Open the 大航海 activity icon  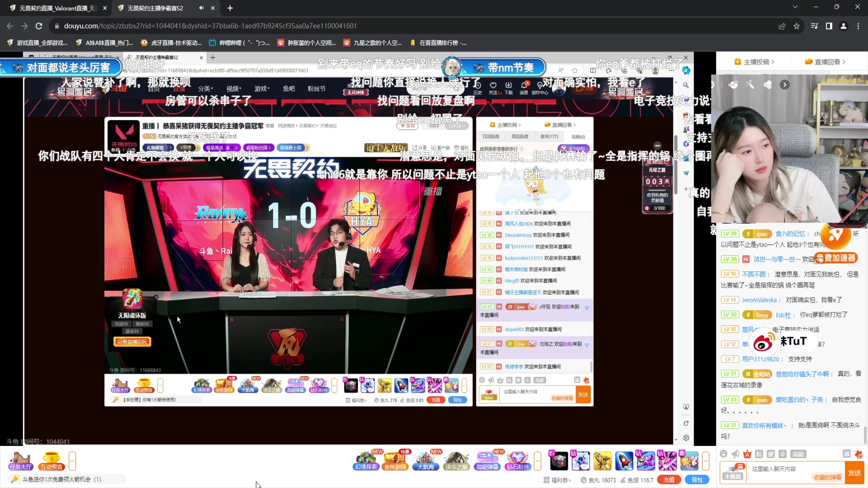point(425,461)
